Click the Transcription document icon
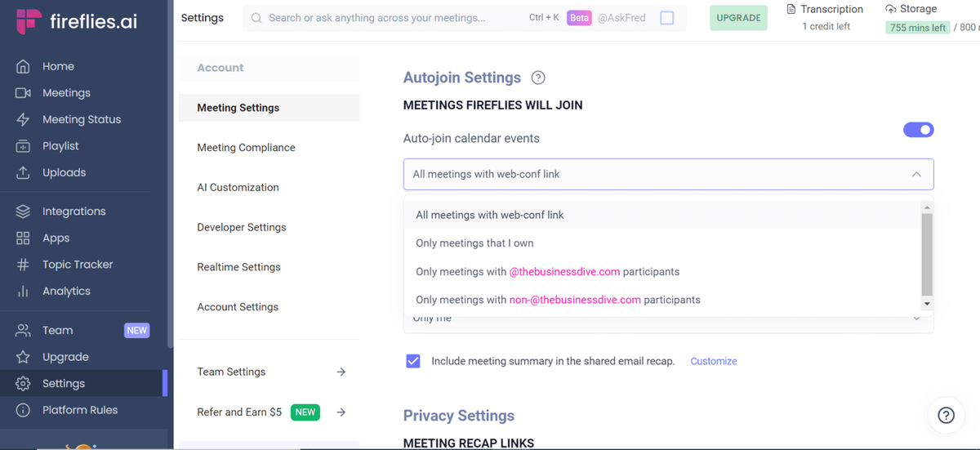Screen dimensions: 980x450 pyautogui.click(x=791, y=9)
